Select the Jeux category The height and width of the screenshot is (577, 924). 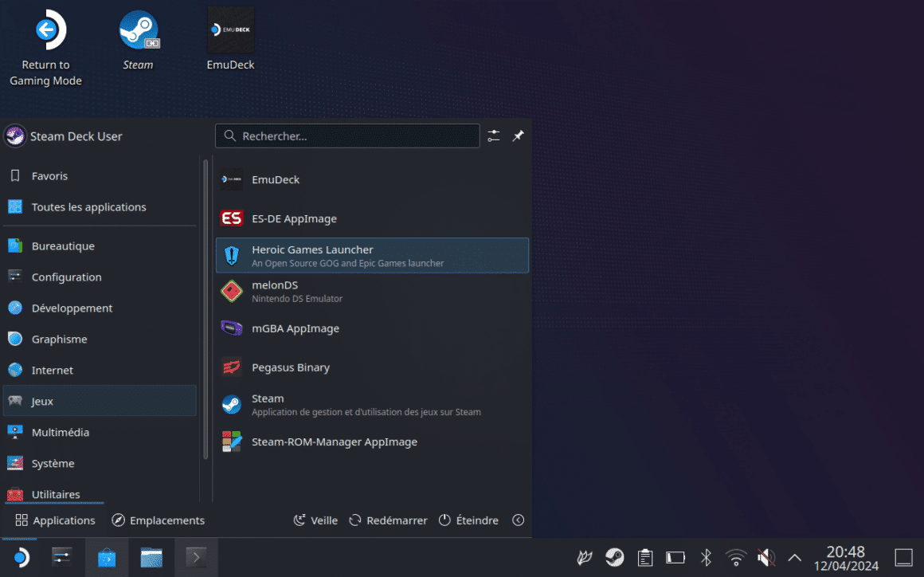click(x=100, y=402)
